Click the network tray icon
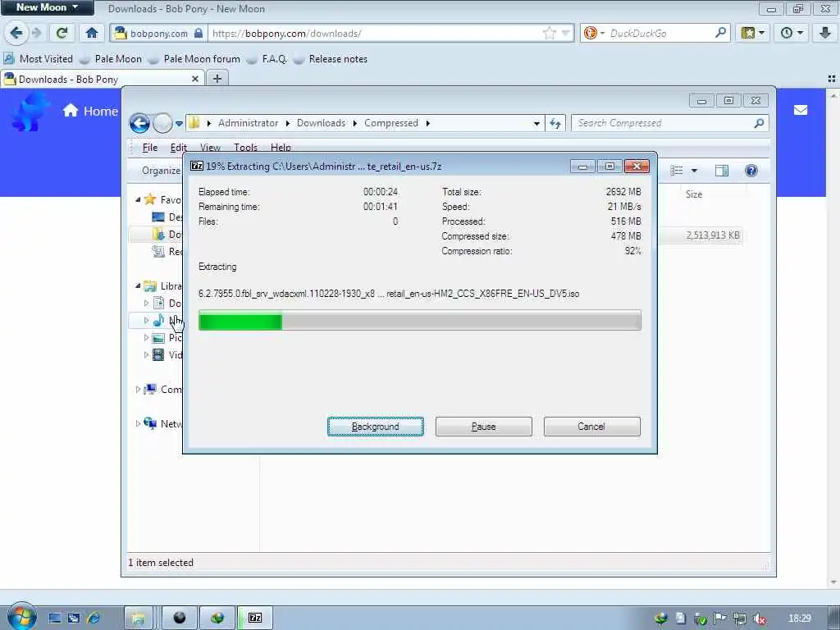 pos(740,619)
